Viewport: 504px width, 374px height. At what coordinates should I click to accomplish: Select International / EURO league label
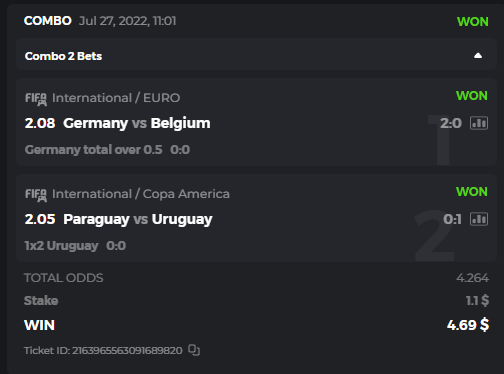116,98
